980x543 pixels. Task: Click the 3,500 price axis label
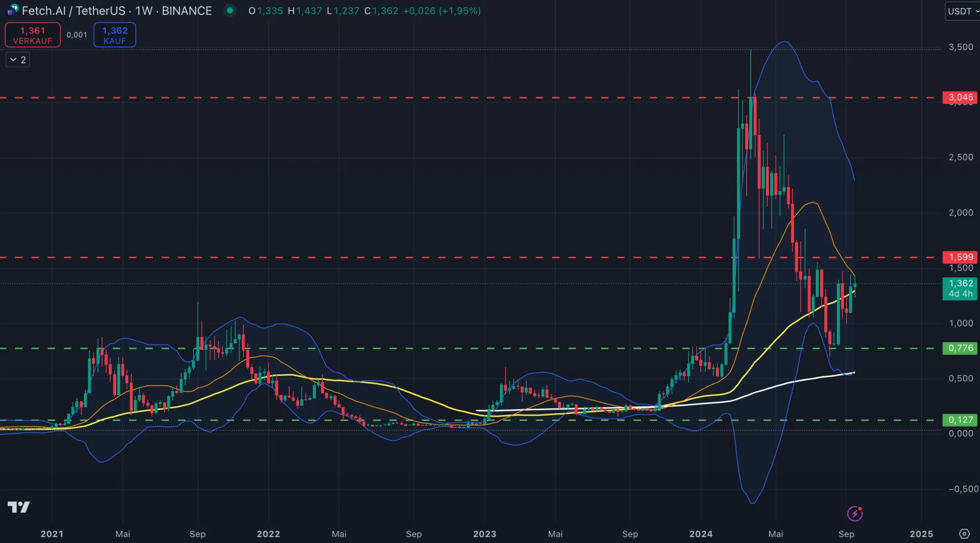coord(961,47)
